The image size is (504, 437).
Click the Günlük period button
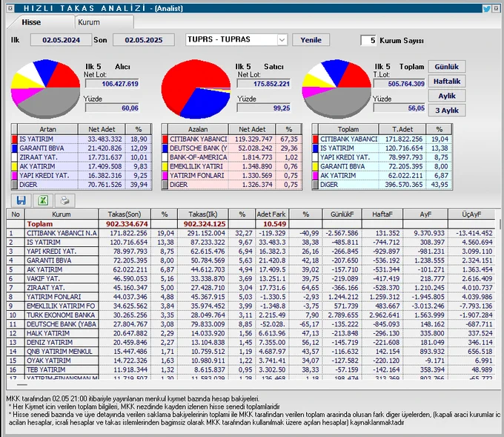(x=446, y=67)
